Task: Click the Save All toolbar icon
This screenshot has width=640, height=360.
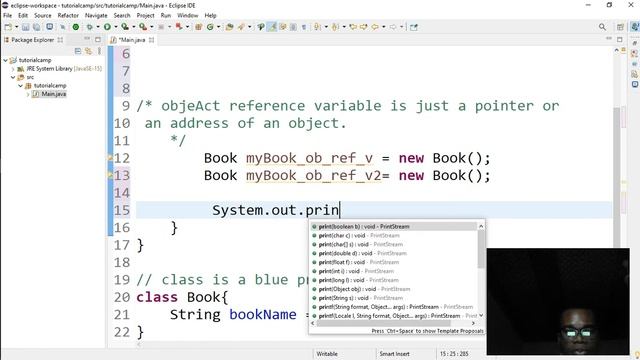Action: tap(36, 27)
